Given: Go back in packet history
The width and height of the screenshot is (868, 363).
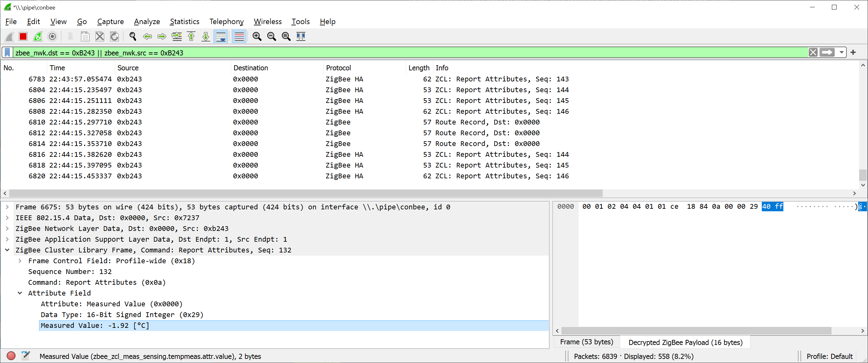Looking at the screenshot, I should click(x=147, y=36).
